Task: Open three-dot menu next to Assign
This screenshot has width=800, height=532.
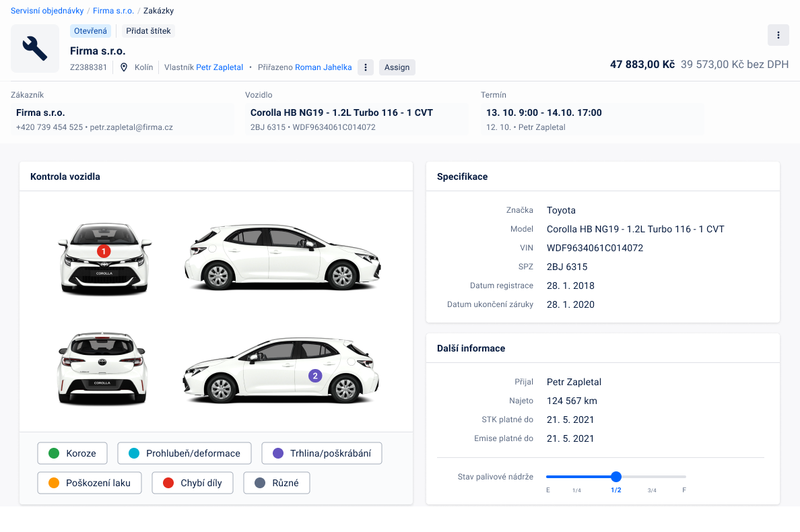Action: [365, 67]
